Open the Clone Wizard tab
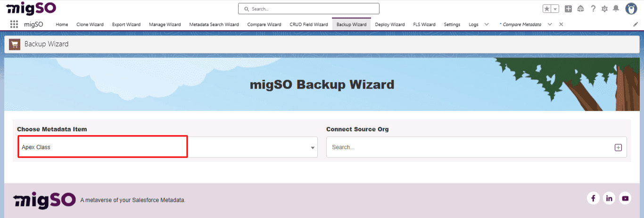The width and height of the screenshot is (644, 218). tap(90, 25)
